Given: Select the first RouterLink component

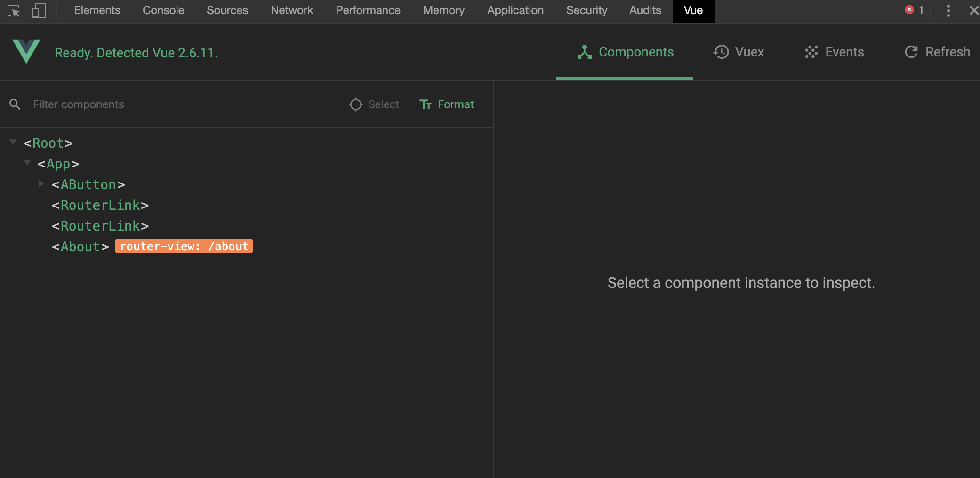Looking at the screenshot, I should coord(100,205).
